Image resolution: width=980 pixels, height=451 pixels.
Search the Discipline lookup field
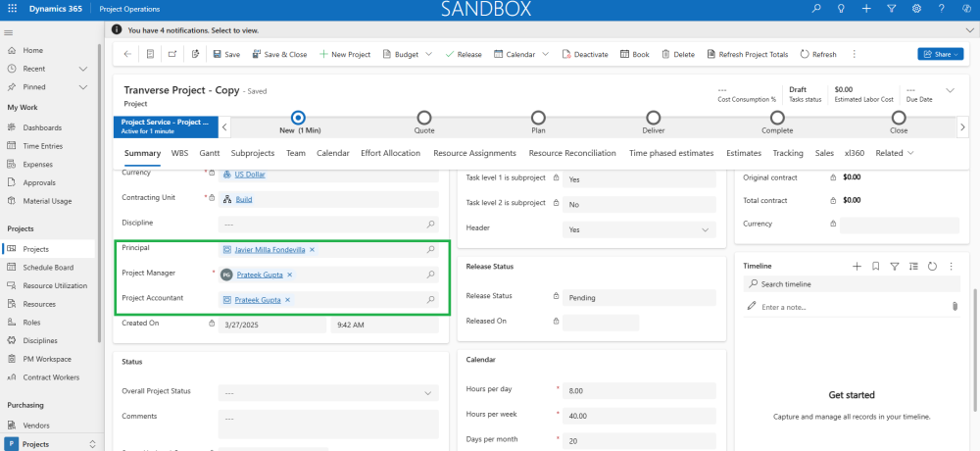coord(430,224)
